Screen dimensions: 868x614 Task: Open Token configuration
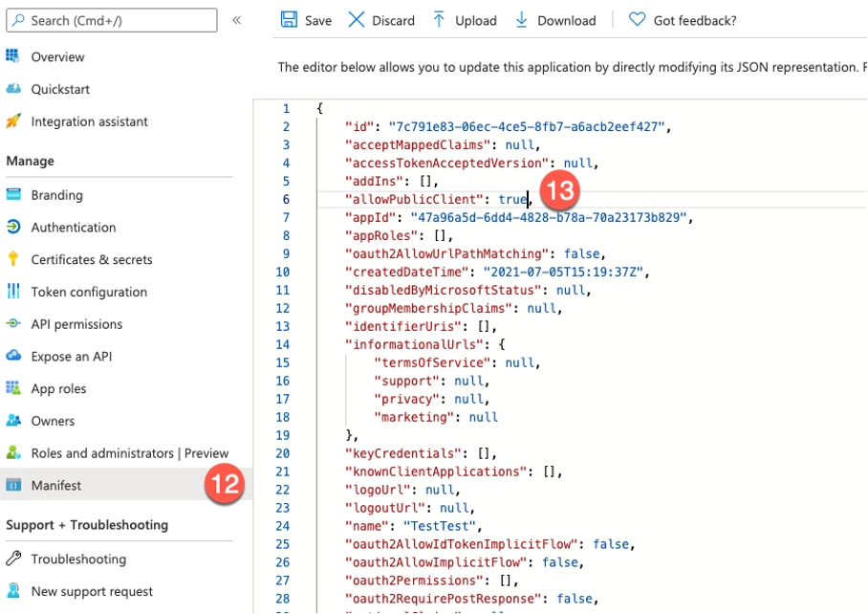89,292
